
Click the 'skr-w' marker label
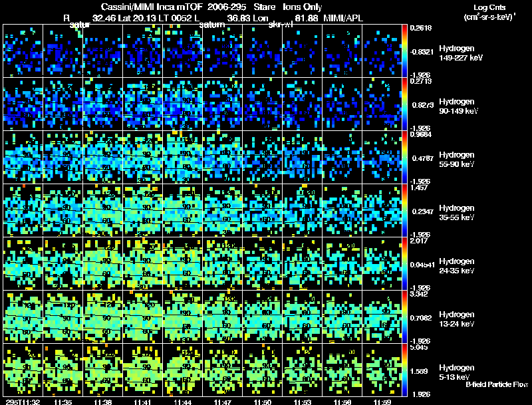coord(280,25)
